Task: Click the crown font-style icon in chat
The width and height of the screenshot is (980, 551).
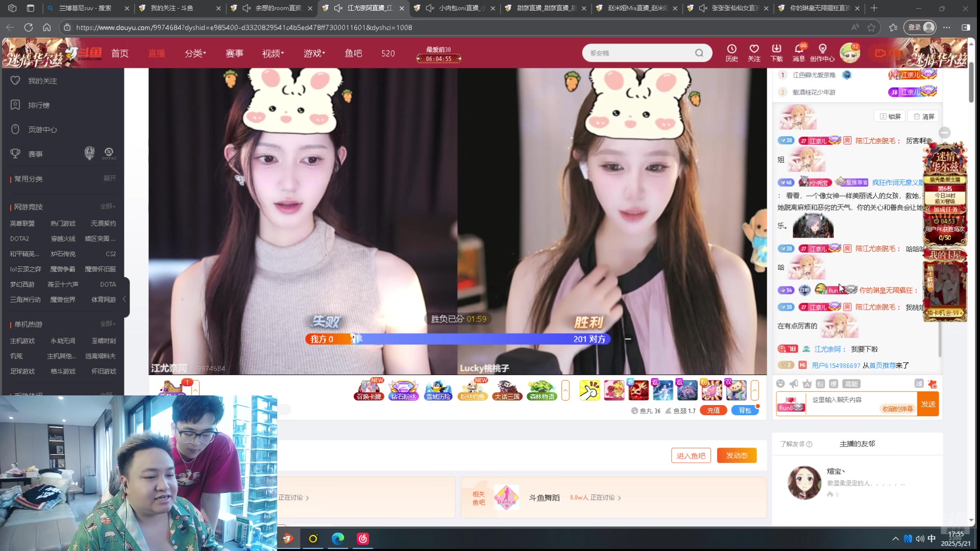Action: click(807, 384)
